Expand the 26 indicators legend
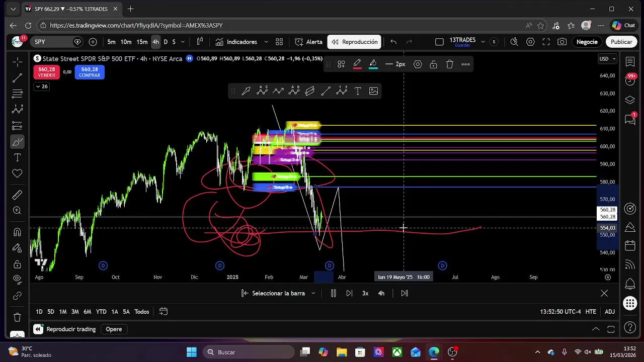Viewport: 644px width, 362px height. click(41, 86)
